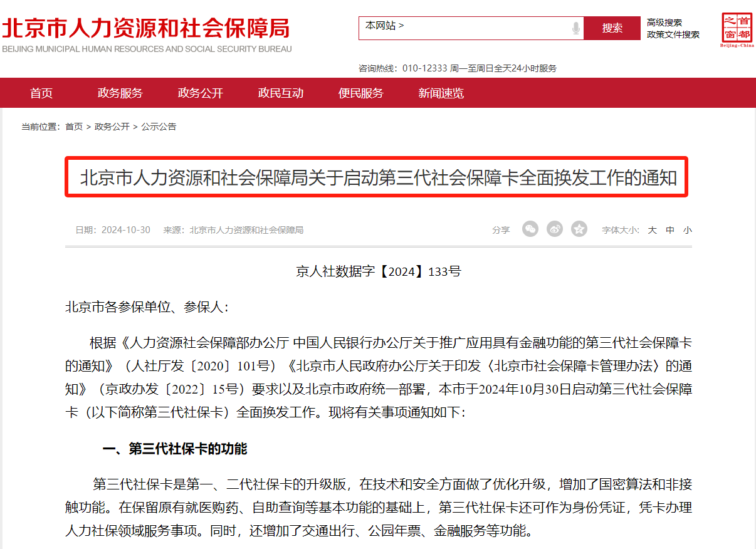Click 公示公告 in the breadcrumb trail
The image size is (756, 549).
[x=159, y=127]
